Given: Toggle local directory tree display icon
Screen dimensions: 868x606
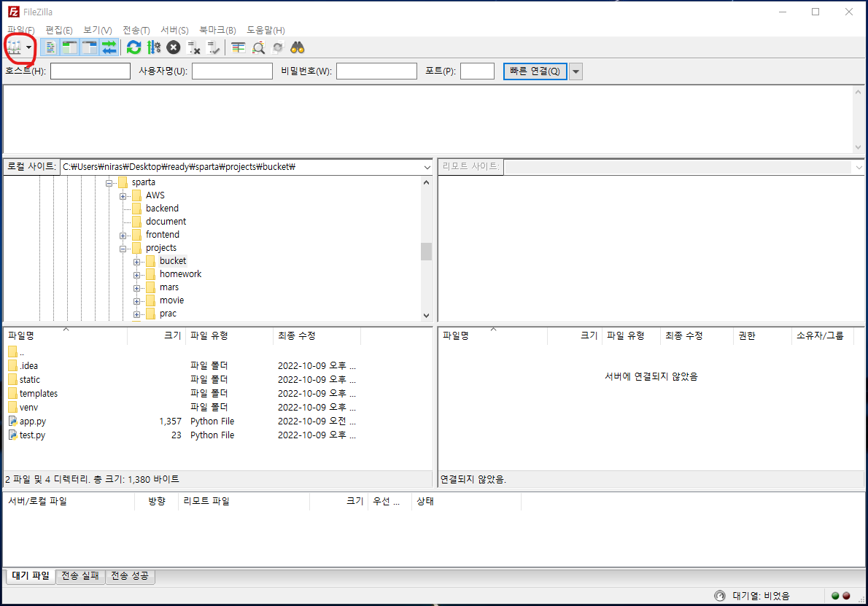Looking at the screenshot, I should tap(70, 47).
